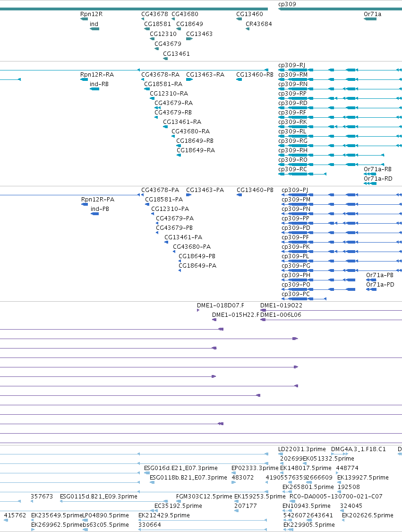Open the EP02333.3prime EST label
The image size is (402, 532).
[255, 468]
